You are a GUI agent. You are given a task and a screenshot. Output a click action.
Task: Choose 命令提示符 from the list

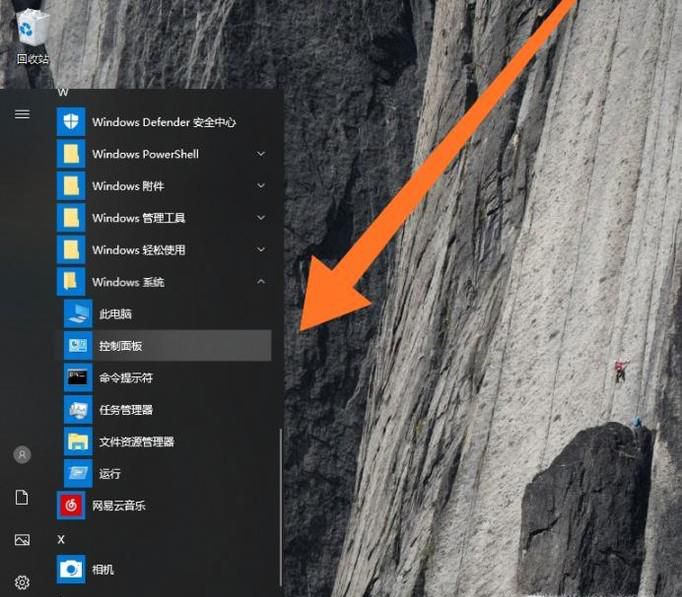(x=126, y=378)
